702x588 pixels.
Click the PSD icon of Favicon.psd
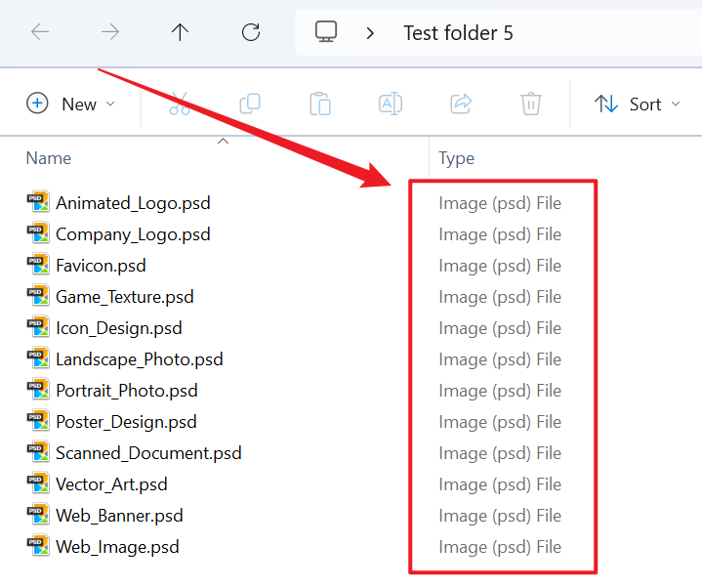(x=38, y=265)
